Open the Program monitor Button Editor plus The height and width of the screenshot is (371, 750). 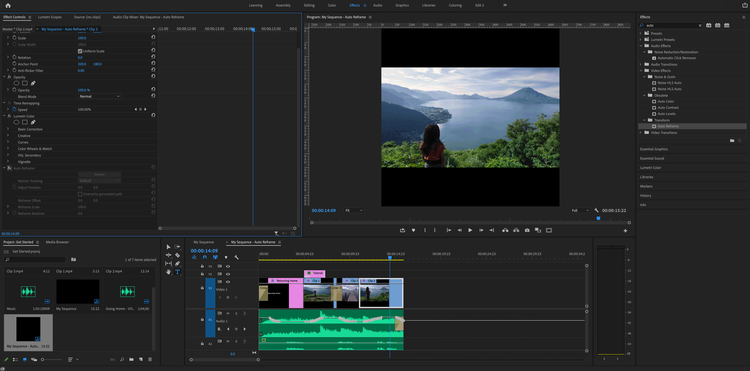[x=625, y=230]
